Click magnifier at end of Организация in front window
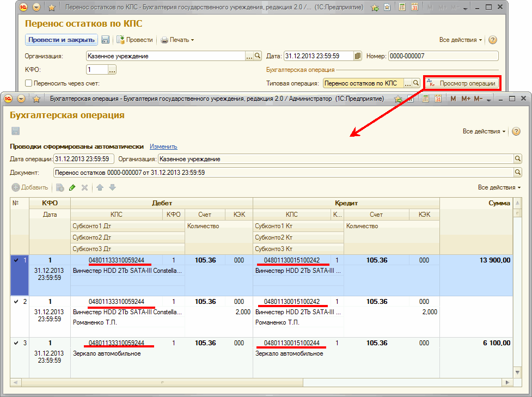The width and height of the screenshot is (532, 397). pyautogui.click(x=518, y=158)
